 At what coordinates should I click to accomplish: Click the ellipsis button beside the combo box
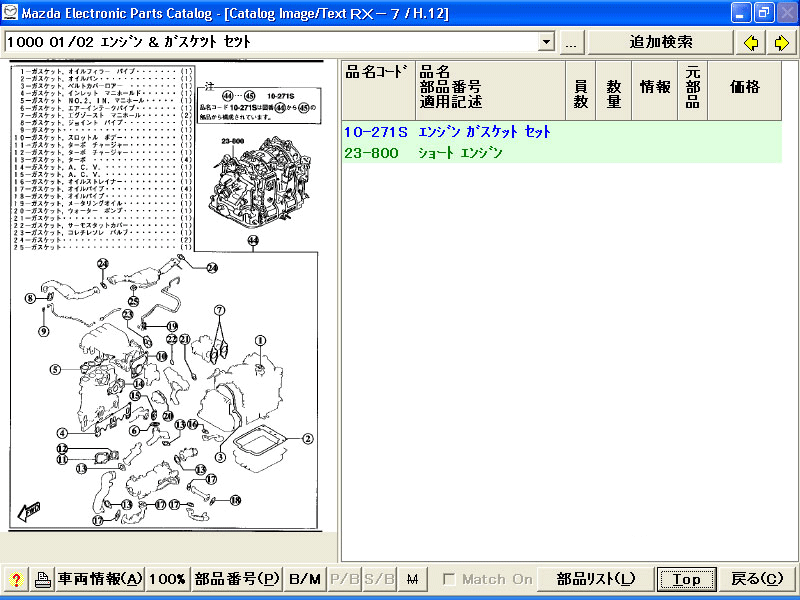(571, 43)
